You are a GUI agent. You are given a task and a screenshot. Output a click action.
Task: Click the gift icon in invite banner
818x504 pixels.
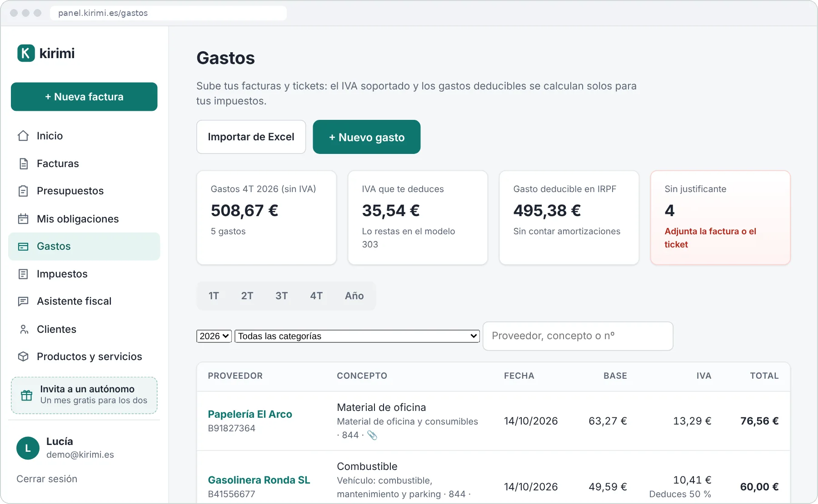pos(27,395)
